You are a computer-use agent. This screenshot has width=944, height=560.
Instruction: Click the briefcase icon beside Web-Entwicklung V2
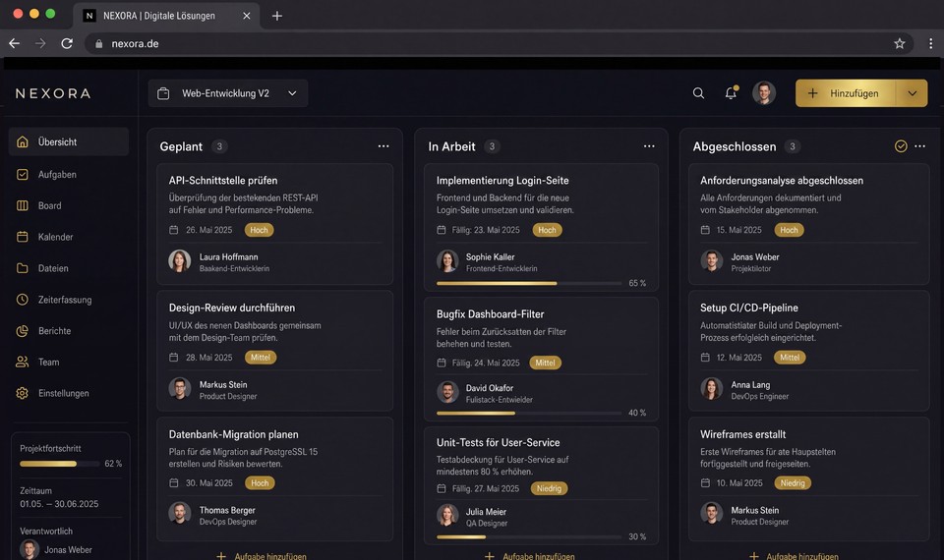pos(163,93)
